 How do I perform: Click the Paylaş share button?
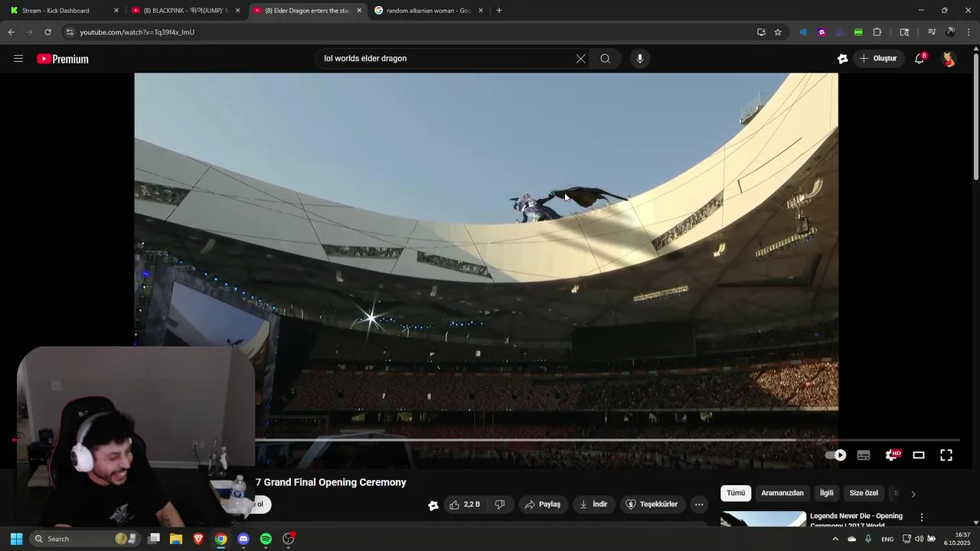(x=543, y=504)
